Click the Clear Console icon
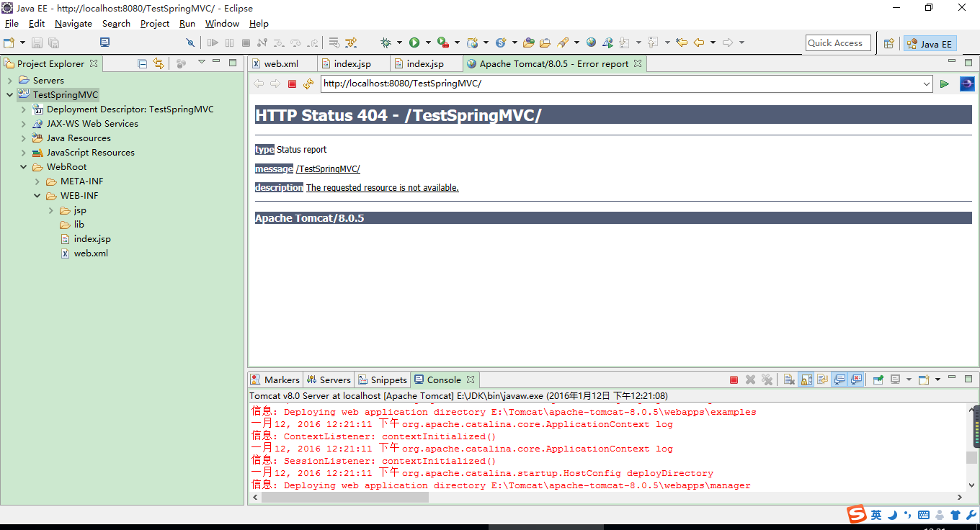Screen dimensions: 980x530 point(789,379)
